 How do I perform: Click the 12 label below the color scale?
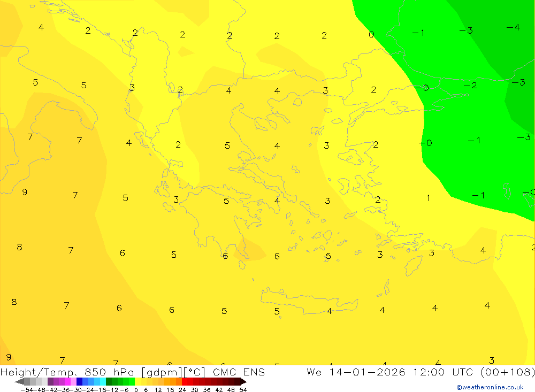158,390
